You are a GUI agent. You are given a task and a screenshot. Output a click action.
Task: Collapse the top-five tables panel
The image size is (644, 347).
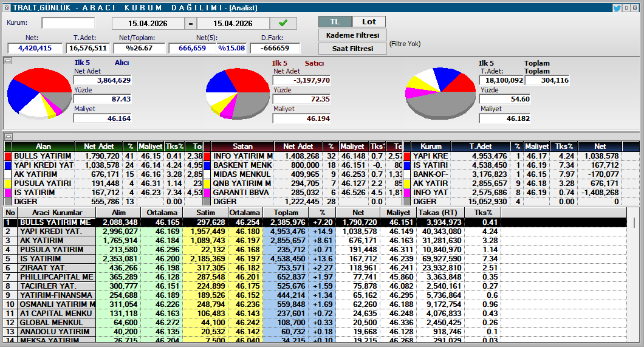pos(9,136)
